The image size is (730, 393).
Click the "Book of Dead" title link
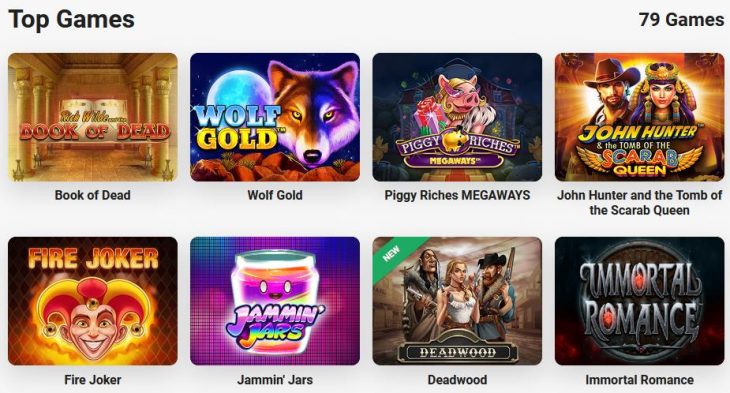tap(93, 195)
